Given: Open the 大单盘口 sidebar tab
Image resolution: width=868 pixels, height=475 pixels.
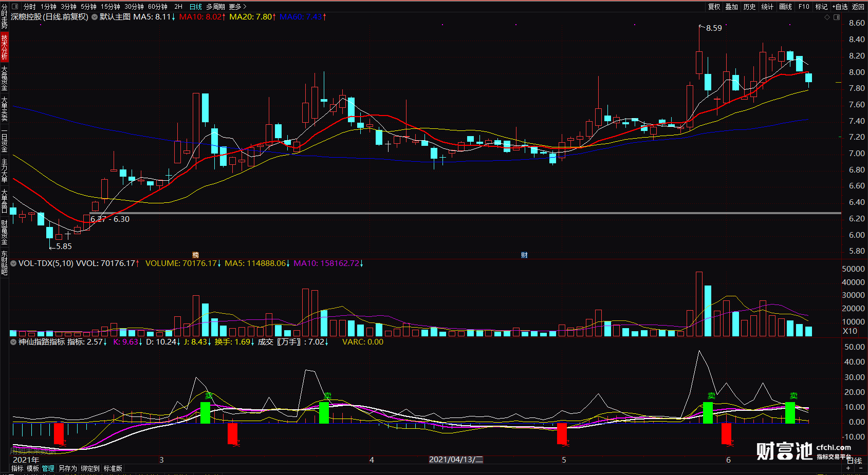Looking at the screenshot, I should [4, 201].
